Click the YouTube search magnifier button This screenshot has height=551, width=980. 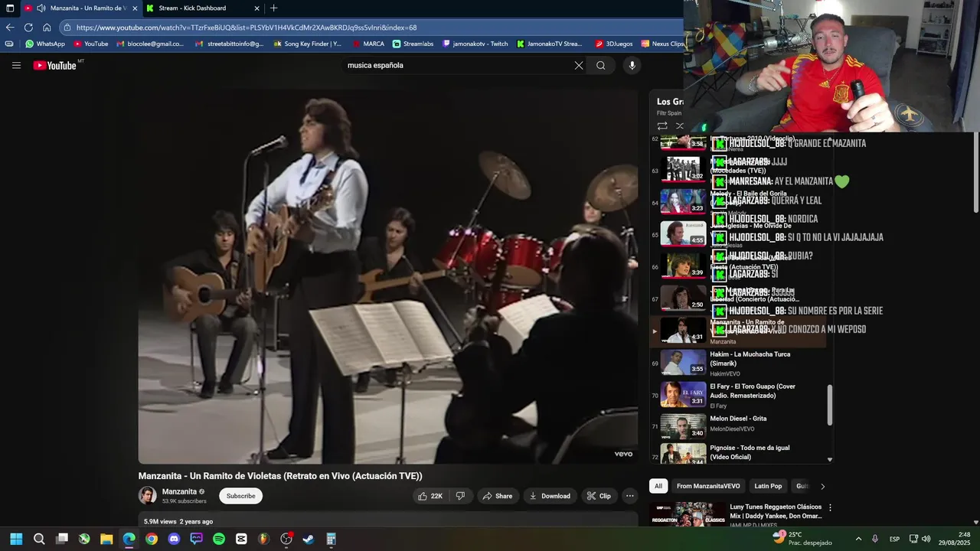pyautogui.click(x=601, y=65)
